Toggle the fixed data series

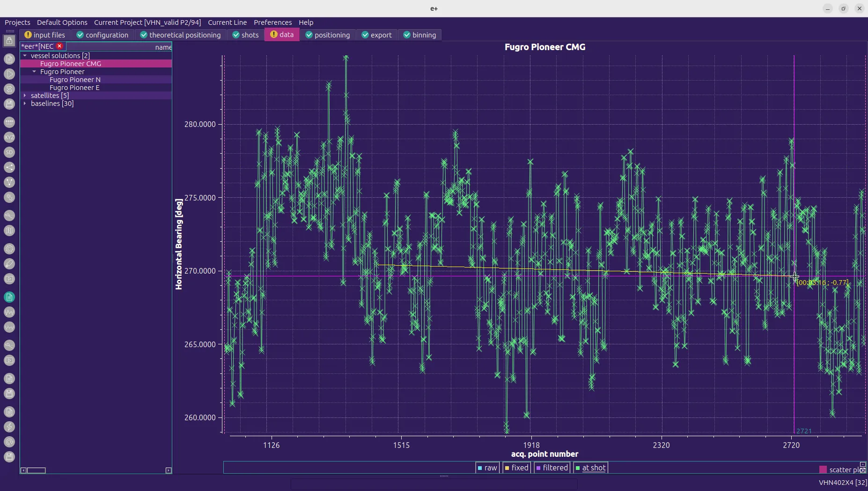[x=516, y=468]
